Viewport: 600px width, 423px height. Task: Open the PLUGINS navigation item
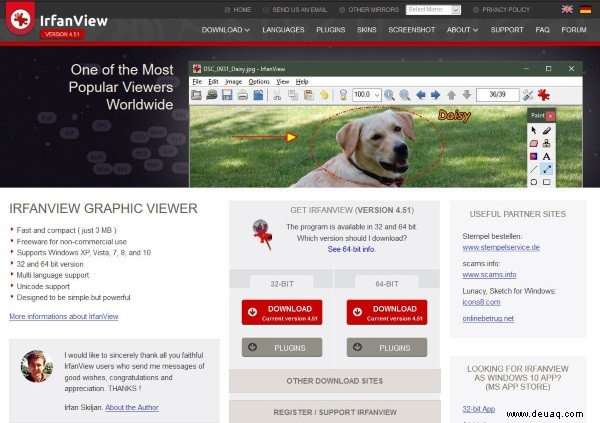pyautogui.click(x=331, y=30)
